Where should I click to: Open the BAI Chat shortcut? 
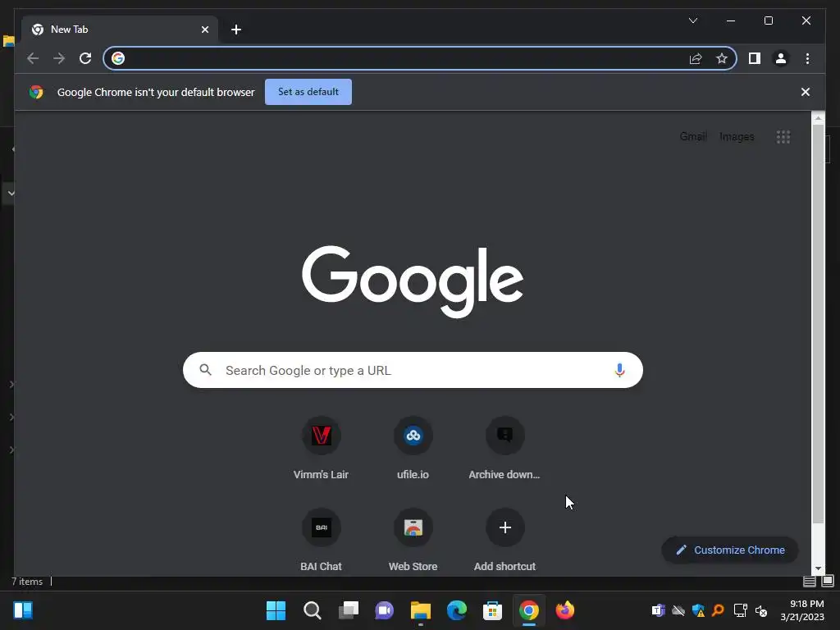pos(321,540)
